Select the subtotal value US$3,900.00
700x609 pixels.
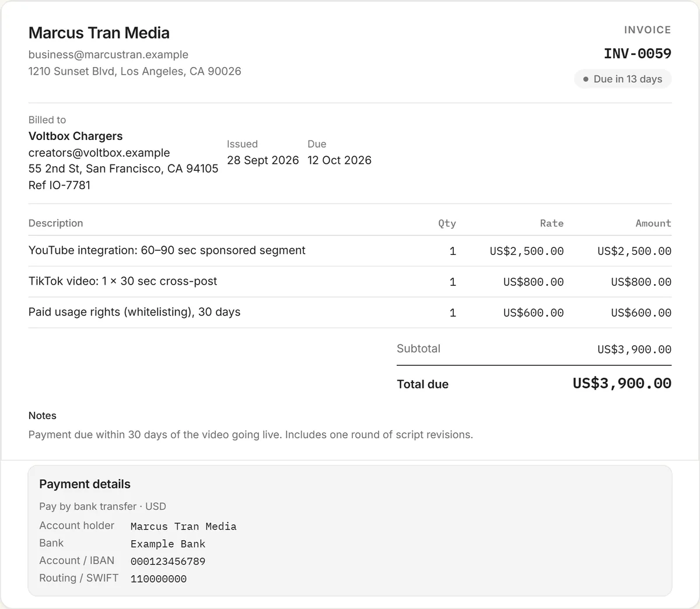click(635, 350)
